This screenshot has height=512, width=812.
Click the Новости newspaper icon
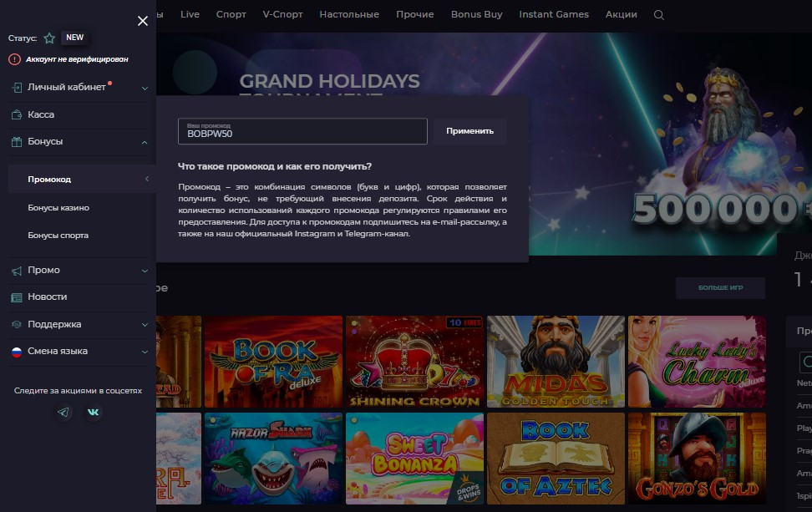coord(17,297)
